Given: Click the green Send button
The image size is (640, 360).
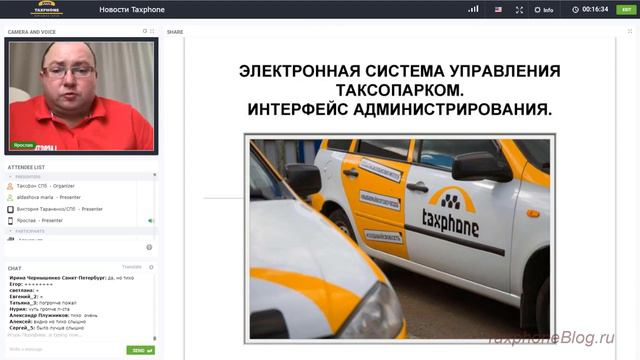Looking at the screenshot, I should click(140, 350).
